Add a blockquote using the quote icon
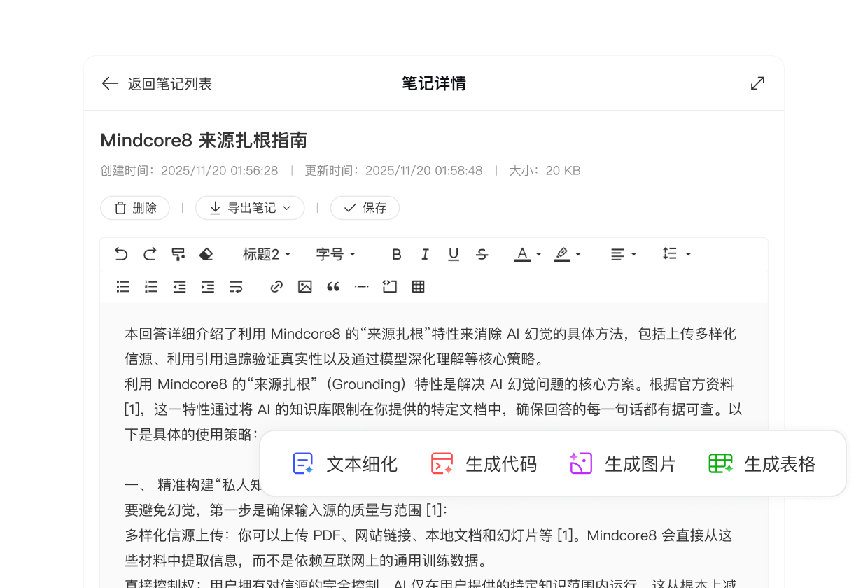868x588 pixels. 332,286
